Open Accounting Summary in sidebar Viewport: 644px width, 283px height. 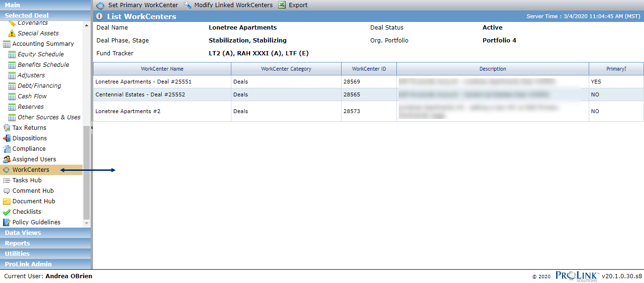click(x=43, y=44)
